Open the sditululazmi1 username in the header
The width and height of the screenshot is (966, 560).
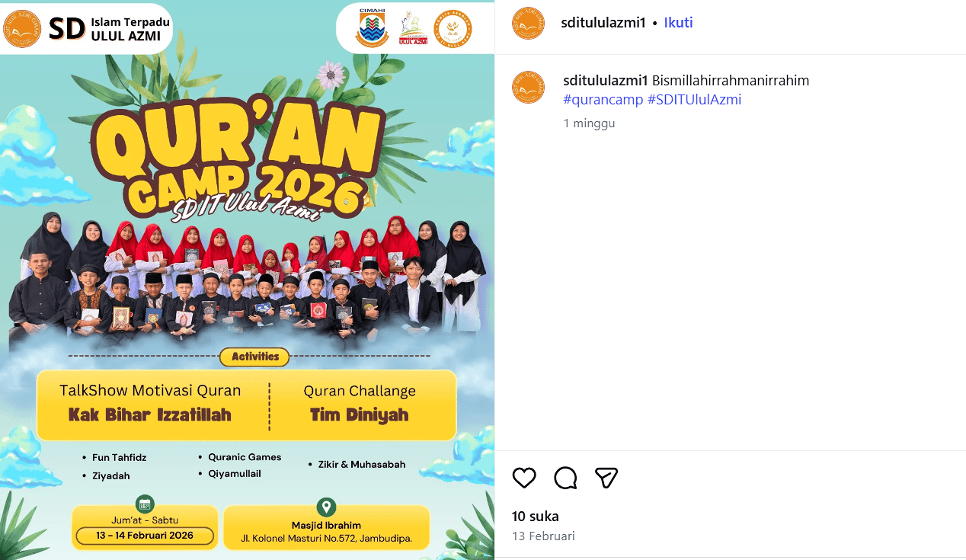tap(604, 22)
